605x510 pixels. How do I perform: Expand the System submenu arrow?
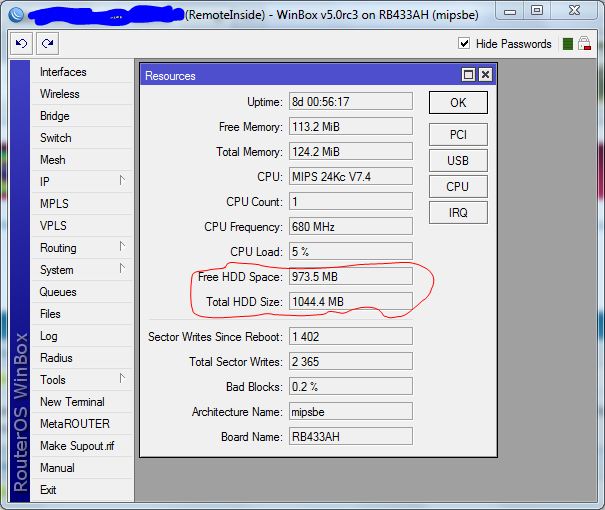point(122,269)
